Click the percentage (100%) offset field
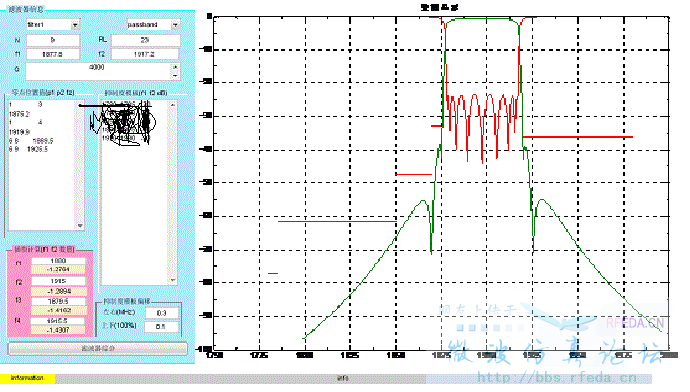Viewport: 690px width, 392px height. (161, 327)
